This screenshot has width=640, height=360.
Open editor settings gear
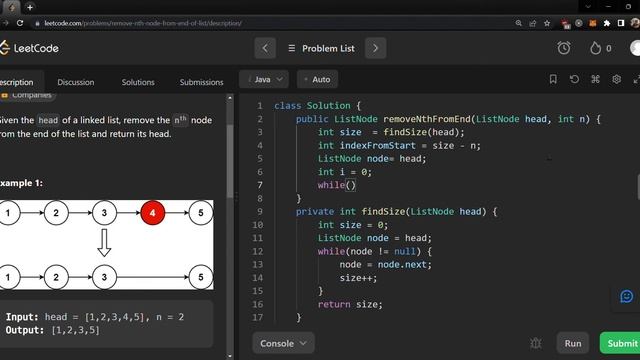(617, 79)
